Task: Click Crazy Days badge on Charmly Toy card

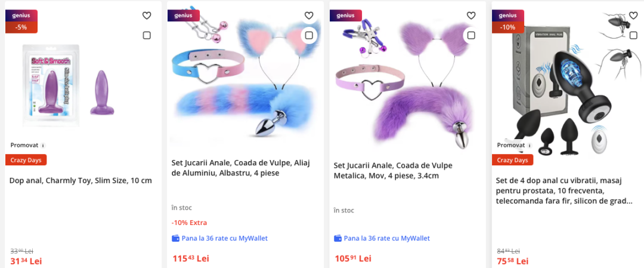Action: coord(26,160)
